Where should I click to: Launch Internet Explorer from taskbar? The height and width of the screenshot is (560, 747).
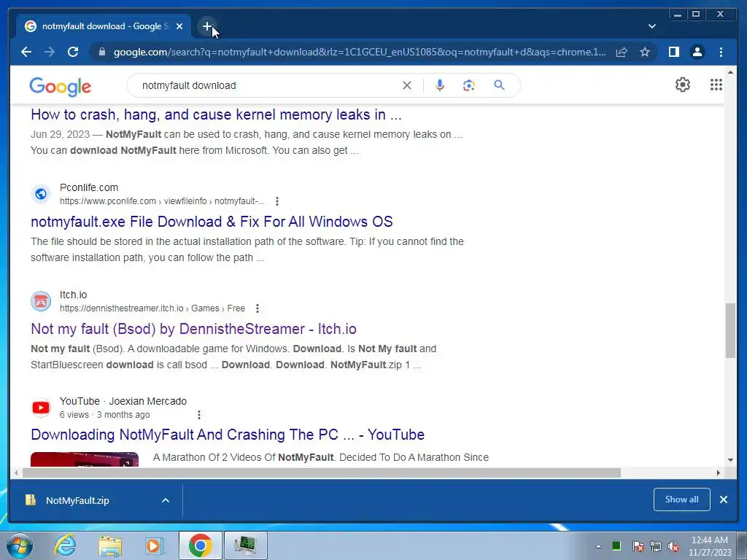[x=65, y=545]
